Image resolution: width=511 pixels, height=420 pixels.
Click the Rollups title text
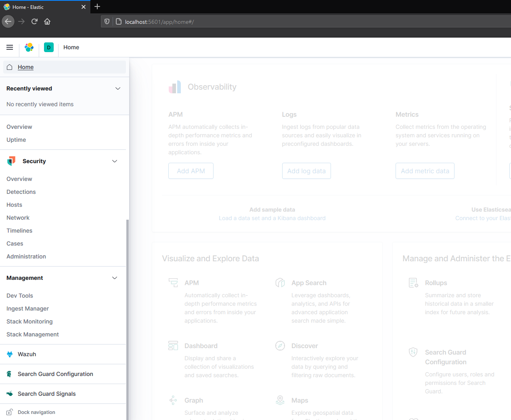pos(436,283)
